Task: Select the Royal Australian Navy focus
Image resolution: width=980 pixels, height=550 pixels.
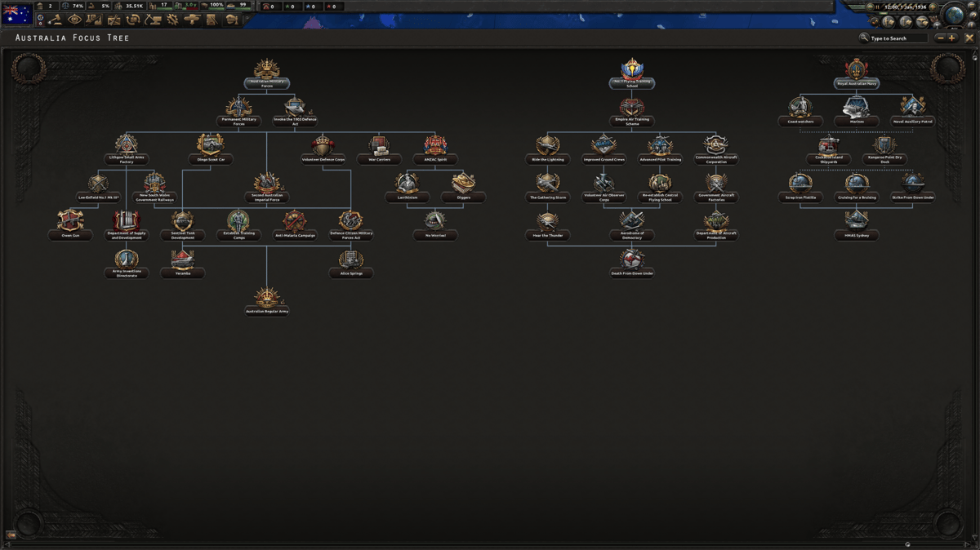Action: (x=857, y=73)
